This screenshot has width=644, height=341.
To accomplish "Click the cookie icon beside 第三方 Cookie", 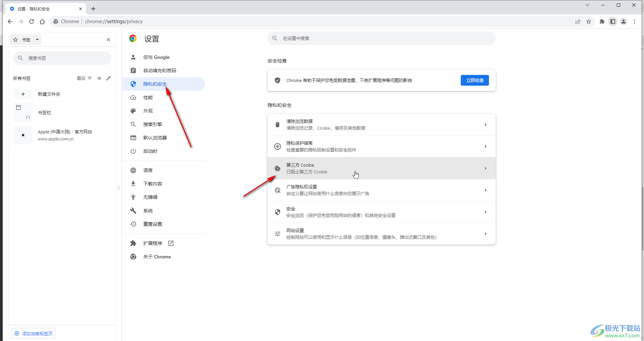I will pos(278,168).
